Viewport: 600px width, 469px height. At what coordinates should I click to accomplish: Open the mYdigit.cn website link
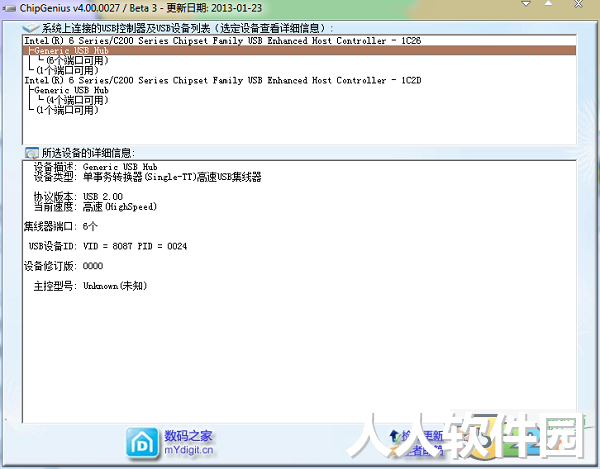click(x=189, y=450)
